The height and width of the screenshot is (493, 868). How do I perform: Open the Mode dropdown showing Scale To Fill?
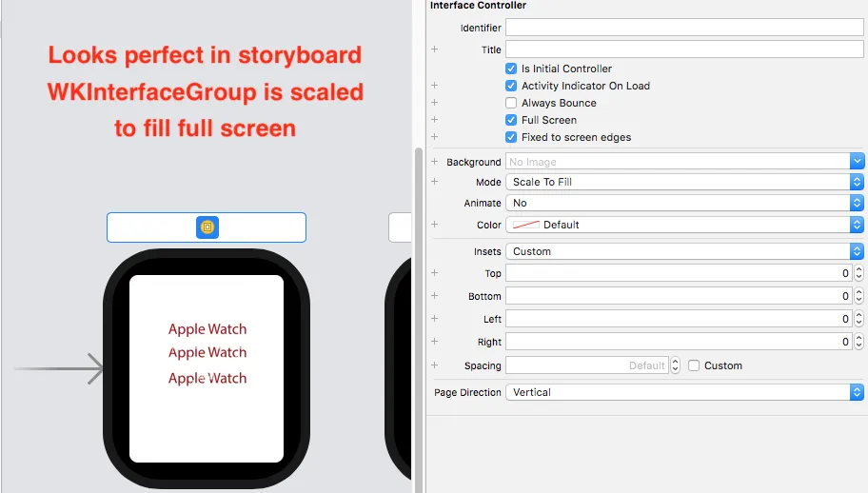tap(684, 182)
